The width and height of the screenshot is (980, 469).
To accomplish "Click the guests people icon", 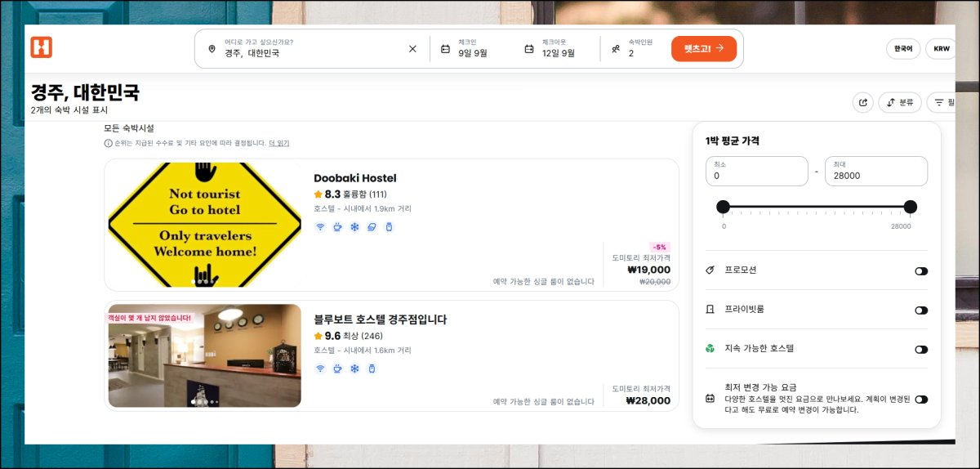I will pyautogui.click(x=616, y=49).
